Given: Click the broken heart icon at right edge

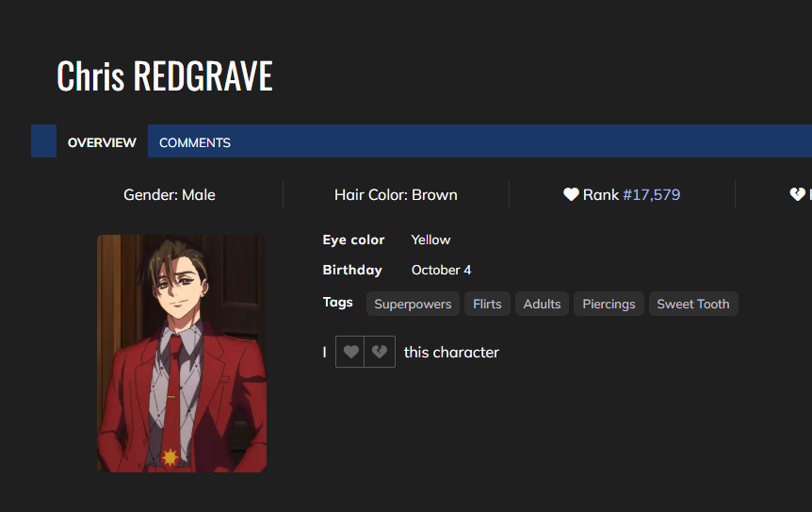Looking at the screenshot, I should tap(797, 194).
